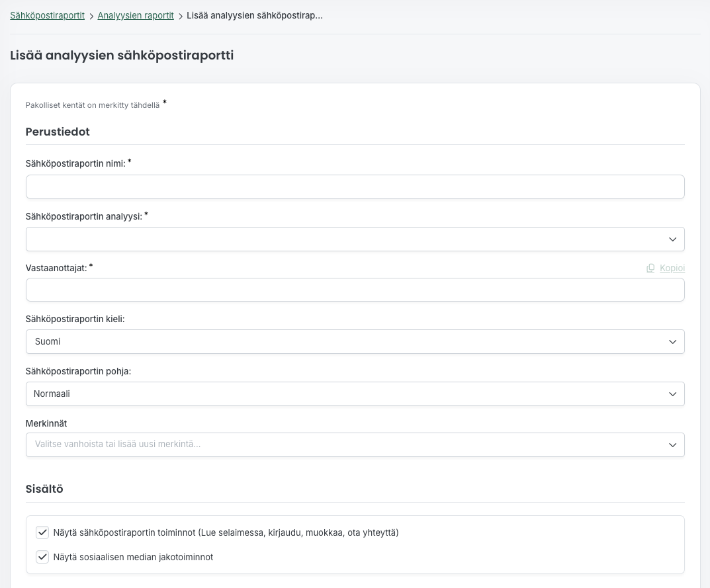Viewport: 710px width, 588px height.
Task: Open the Sähköpostiraportin analyysi dropdown
Action: tap(344, 239)
